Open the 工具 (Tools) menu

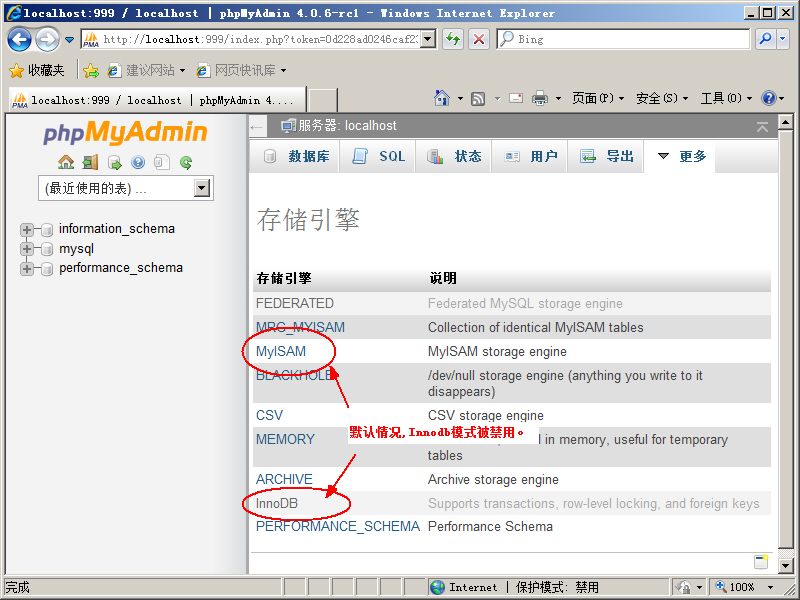coord(725,98)
